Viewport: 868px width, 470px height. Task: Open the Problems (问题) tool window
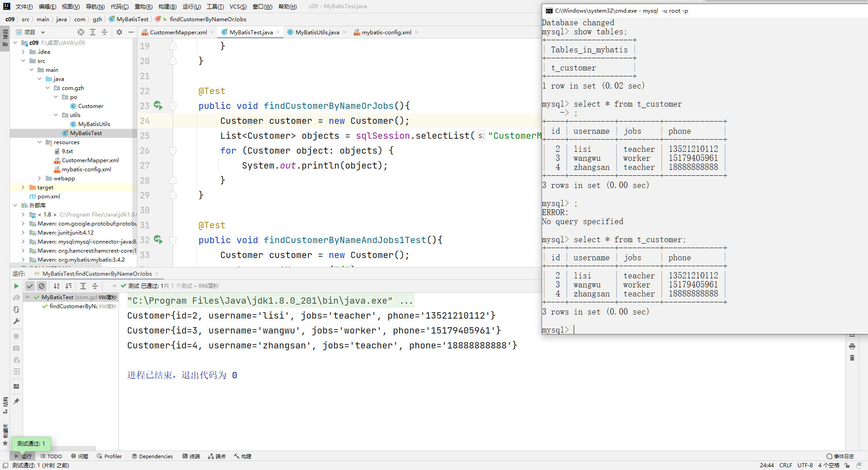[x=80, y=456]
